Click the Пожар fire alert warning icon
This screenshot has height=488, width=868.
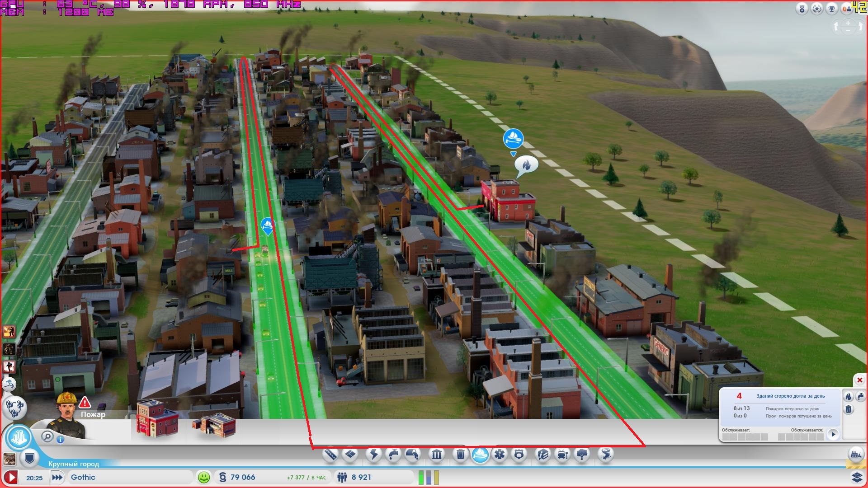click(85, 403)
